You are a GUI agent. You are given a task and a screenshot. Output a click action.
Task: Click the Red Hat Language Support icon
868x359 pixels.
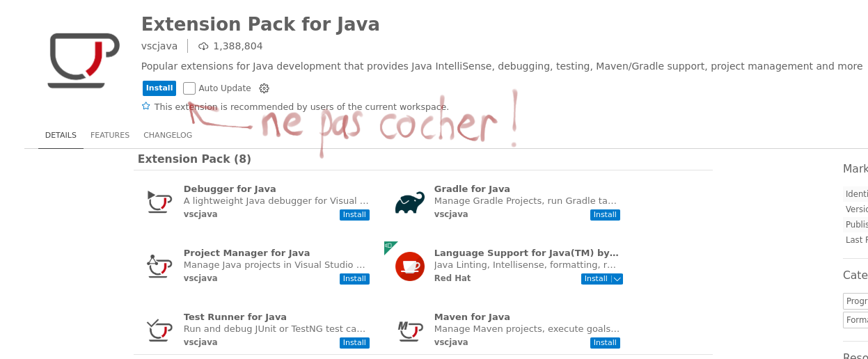pos(409,266)
